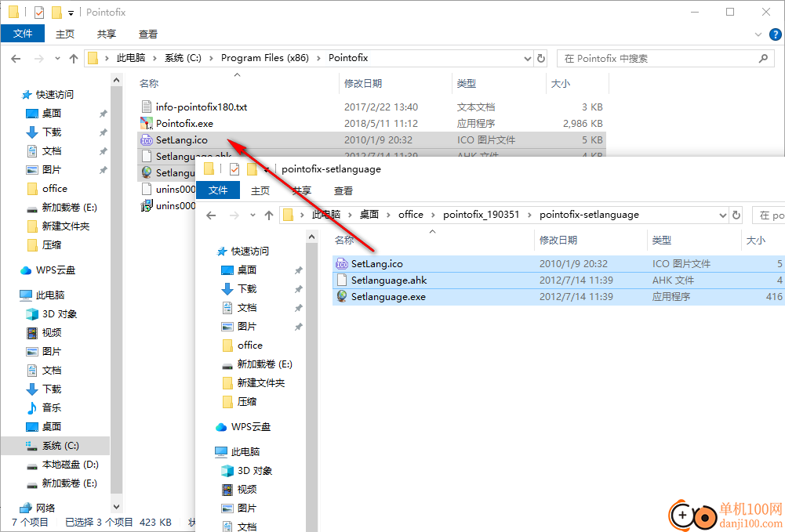Switch to 共享 tab in Pointofix window
The image size is (785, 532).
[x=106, y=34]
